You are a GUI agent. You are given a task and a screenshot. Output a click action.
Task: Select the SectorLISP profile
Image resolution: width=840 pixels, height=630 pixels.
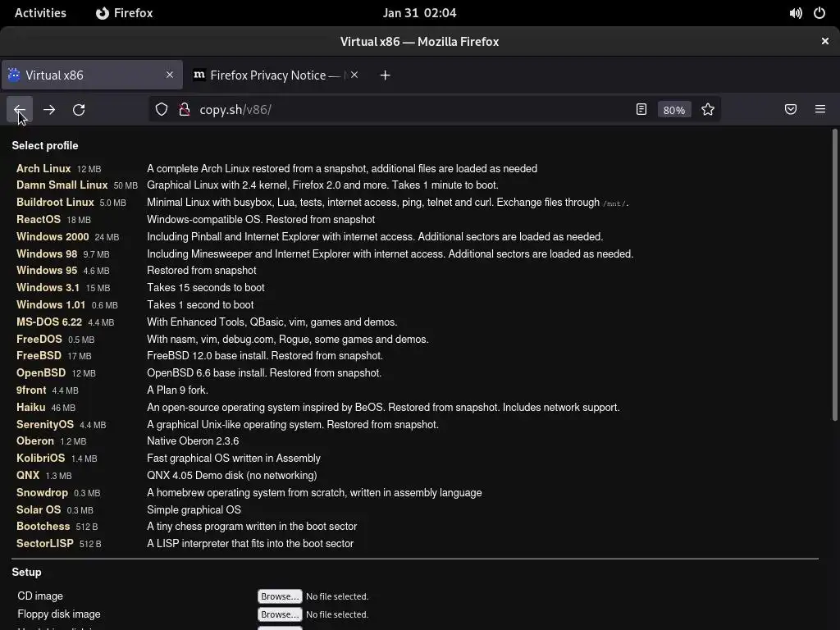coord(45,543)
